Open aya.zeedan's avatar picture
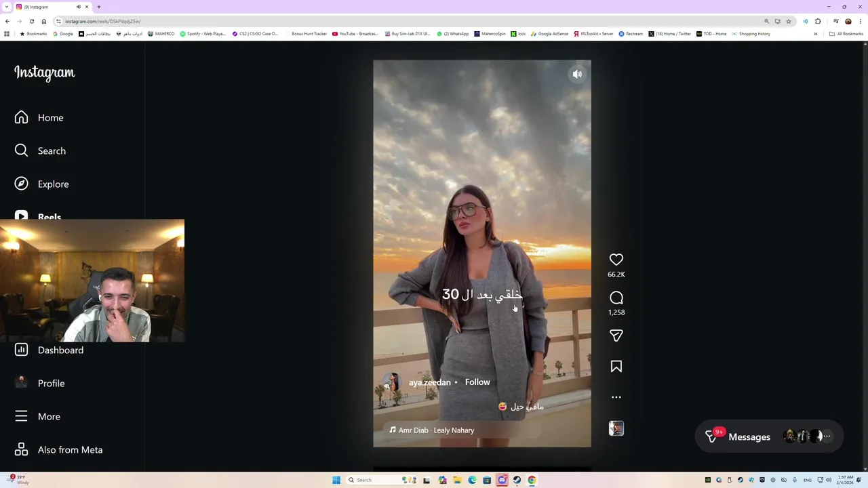The image size is (868, 488). point(392,382)
